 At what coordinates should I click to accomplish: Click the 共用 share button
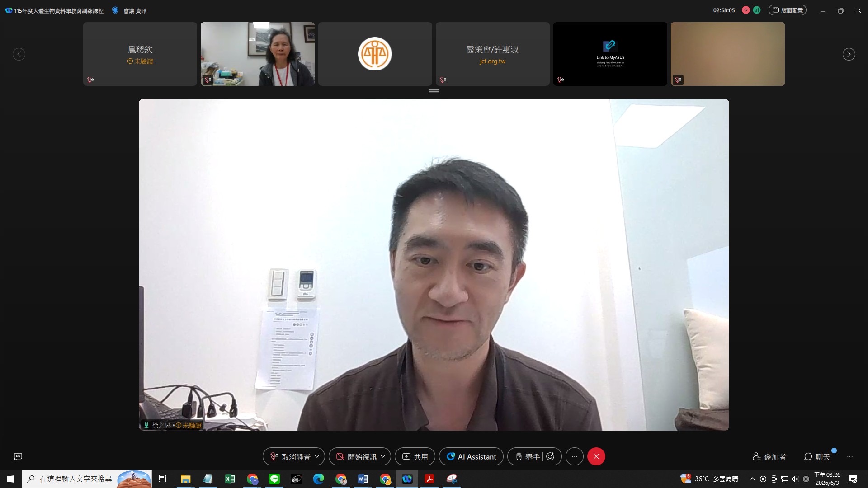pyautogui.click(x=415, y=457)
